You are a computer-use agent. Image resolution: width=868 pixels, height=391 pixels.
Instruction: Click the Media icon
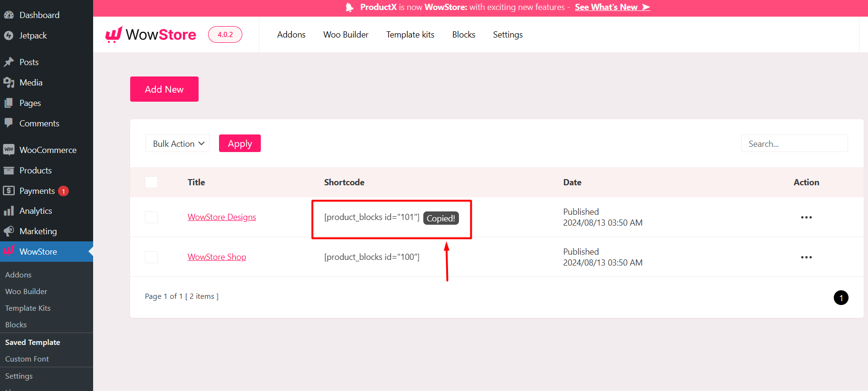(x=9, y=82)
